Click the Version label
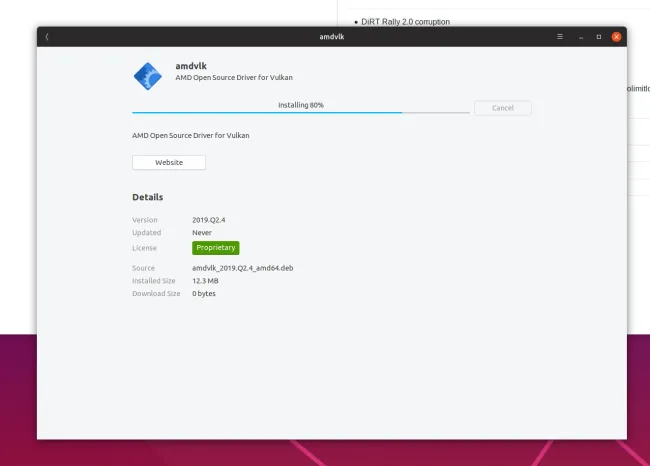650x466 pixels. click(x=145, y=220)
